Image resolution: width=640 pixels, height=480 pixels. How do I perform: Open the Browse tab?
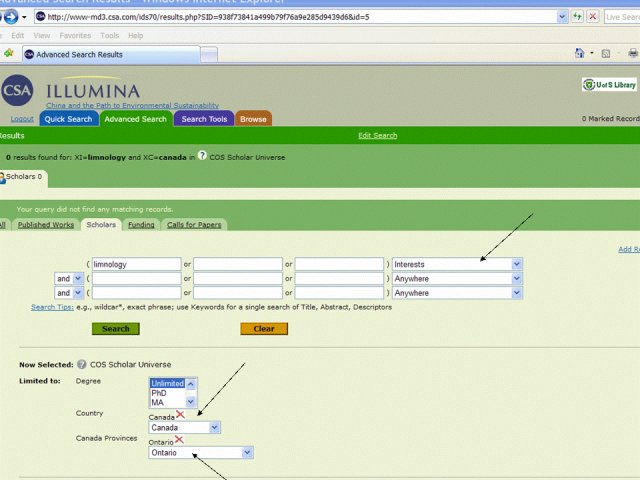[x=253, y=119]
